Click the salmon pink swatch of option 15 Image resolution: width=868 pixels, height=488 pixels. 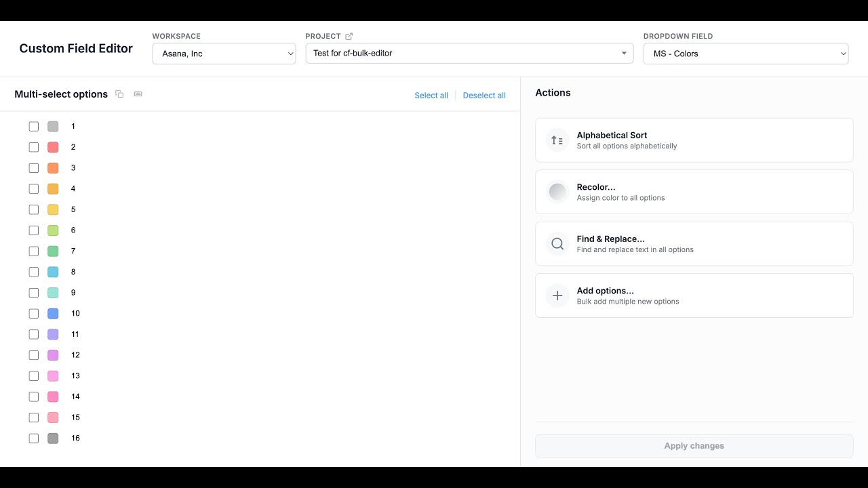pos(53,418)
